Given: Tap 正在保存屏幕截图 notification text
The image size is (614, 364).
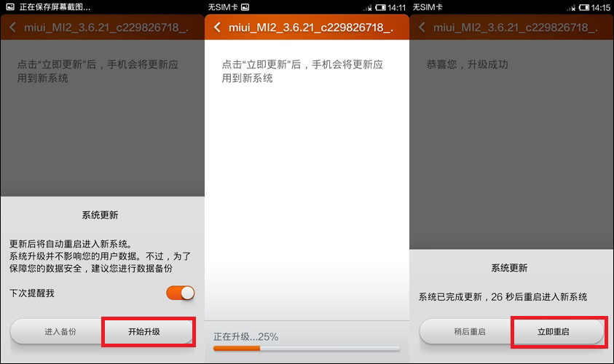Looking at the screenshot, I should tap(55, 7).
